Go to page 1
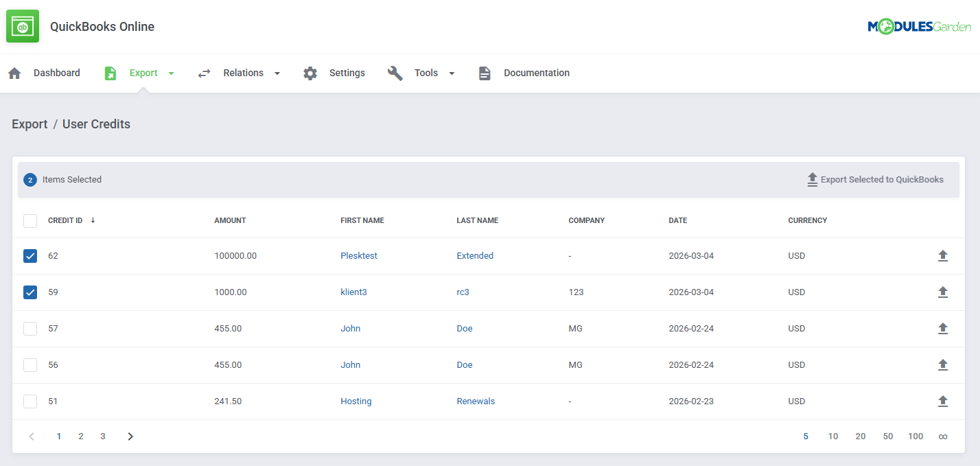Viewport: 980px width, 466px height. [x=59, y=436]
